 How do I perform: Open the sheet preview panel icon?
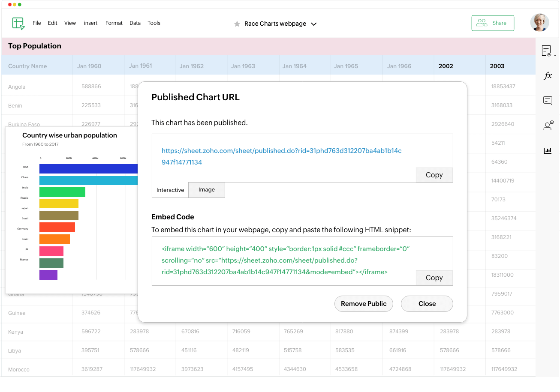[x=547, y=51]
